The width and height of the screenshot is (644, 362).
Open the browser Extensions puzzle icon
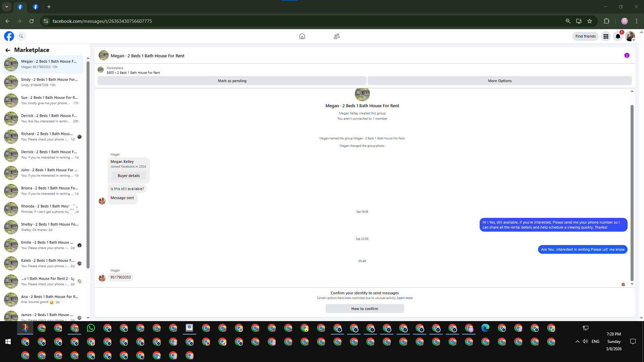point(606,21)
